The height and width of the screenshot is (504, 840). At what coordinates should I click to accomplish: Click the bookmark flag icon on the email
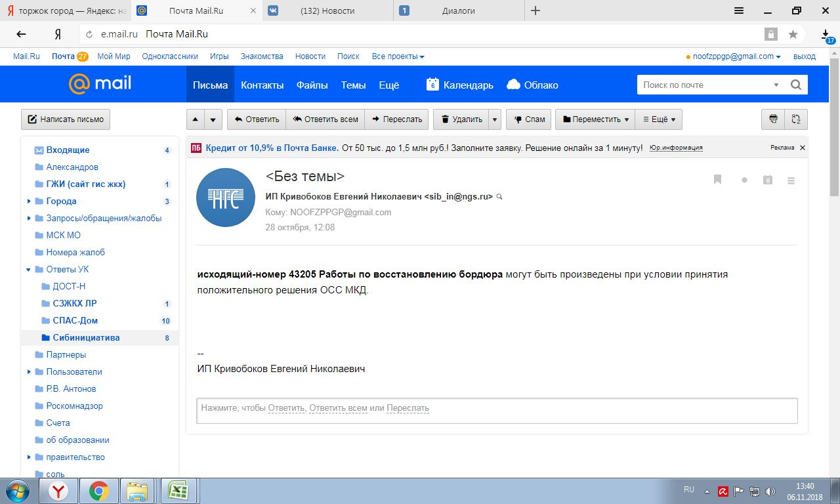[x=717, y=180]
